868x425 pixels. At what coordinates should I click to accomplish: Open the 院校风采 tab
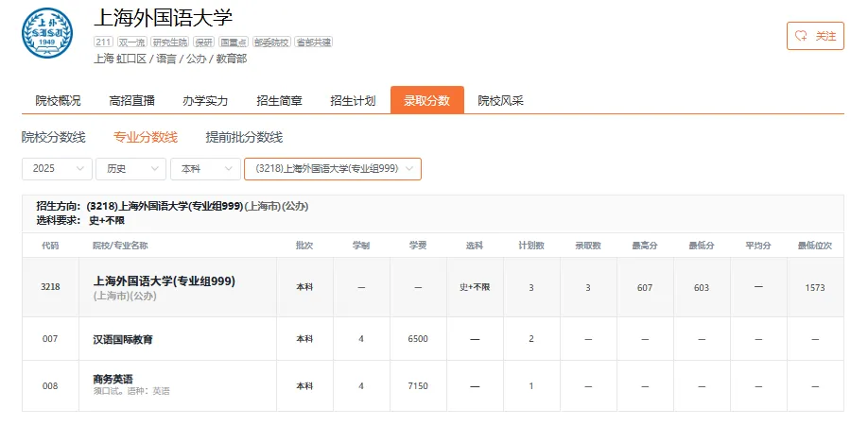500,101
